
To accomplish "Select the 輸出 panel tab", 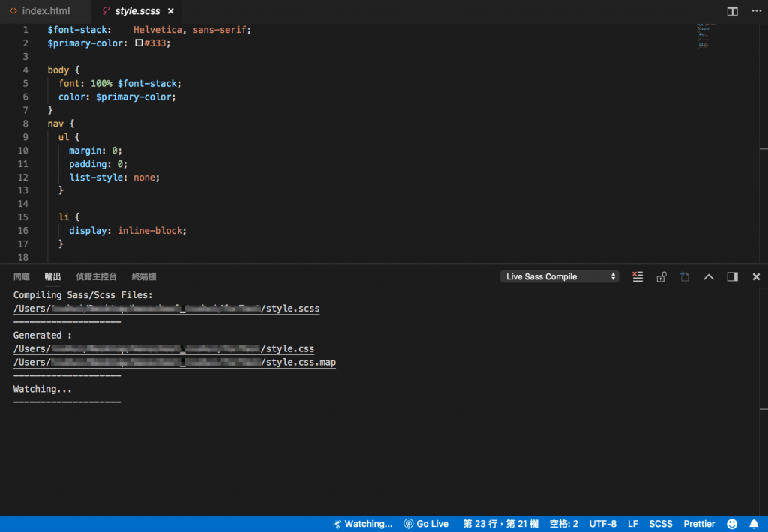I will point(52,276).
